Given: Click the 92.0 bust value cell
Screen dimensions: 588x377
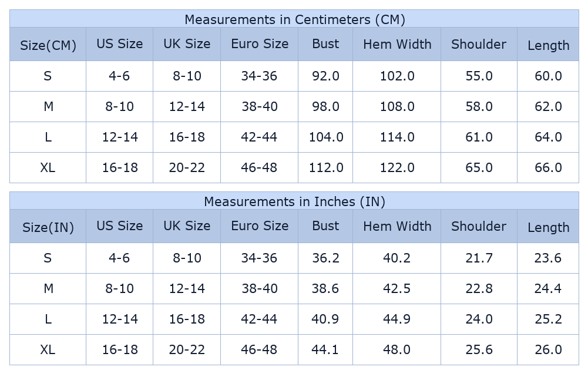Looking at the screenshot, I should [x=325, y=76].
